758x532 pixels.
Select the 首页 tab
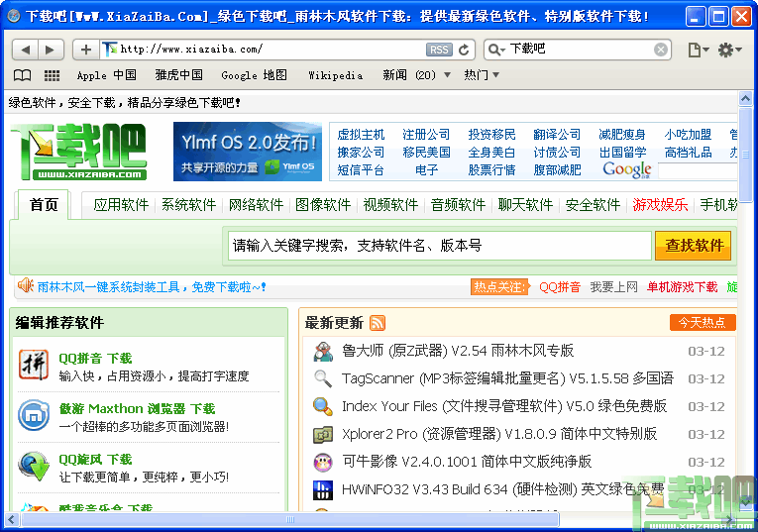pyautogui.click(x=44, y=205)
